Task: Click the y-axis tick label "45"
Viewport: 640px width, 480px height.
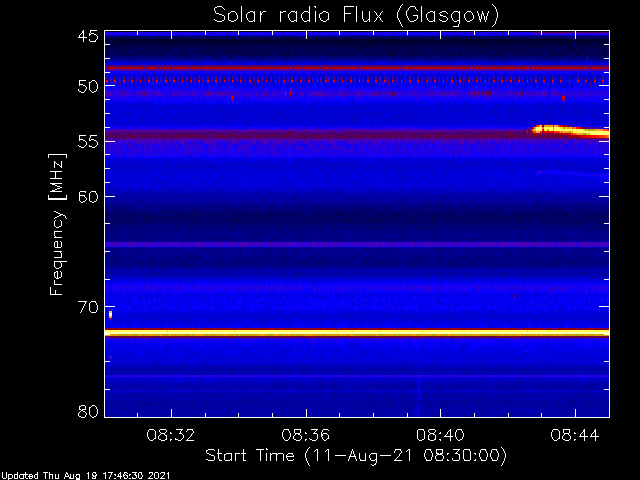Action: [x=88, y=36]
